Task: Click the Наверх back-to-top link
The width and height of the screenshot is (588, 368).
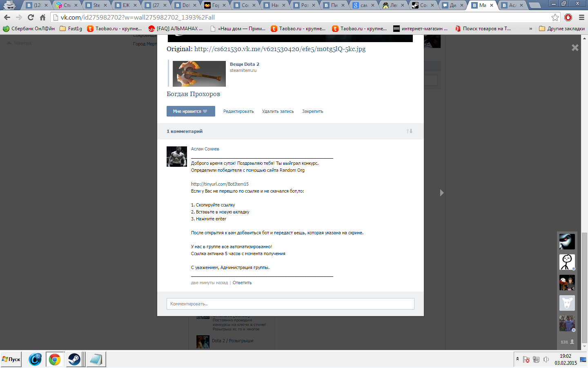Action: [19, 43]
